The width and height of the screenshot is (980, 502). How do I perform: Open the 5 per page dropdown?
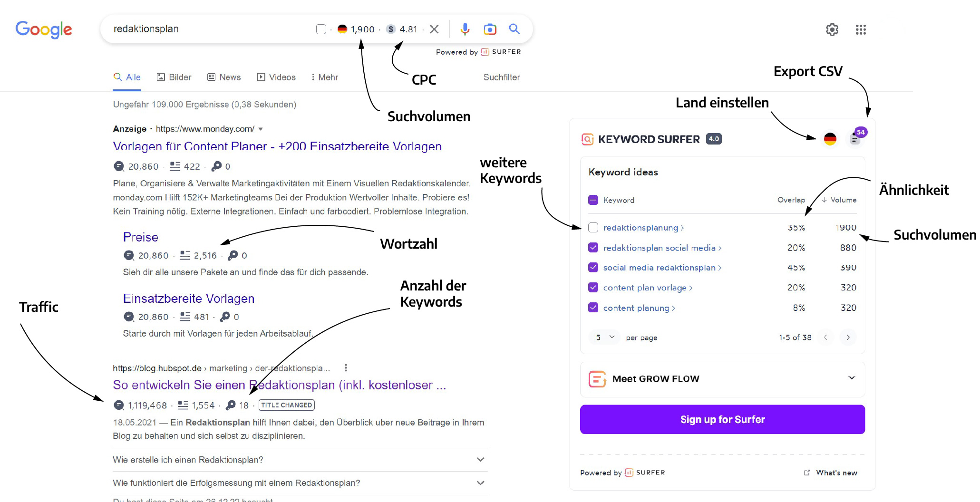click(x=604, y=337)
